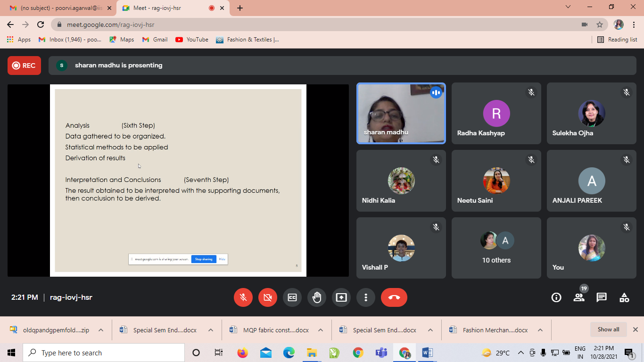This screenshot has width=644, height=362.
Task: Open the Activities shapes icon
Action: [624, 297]
